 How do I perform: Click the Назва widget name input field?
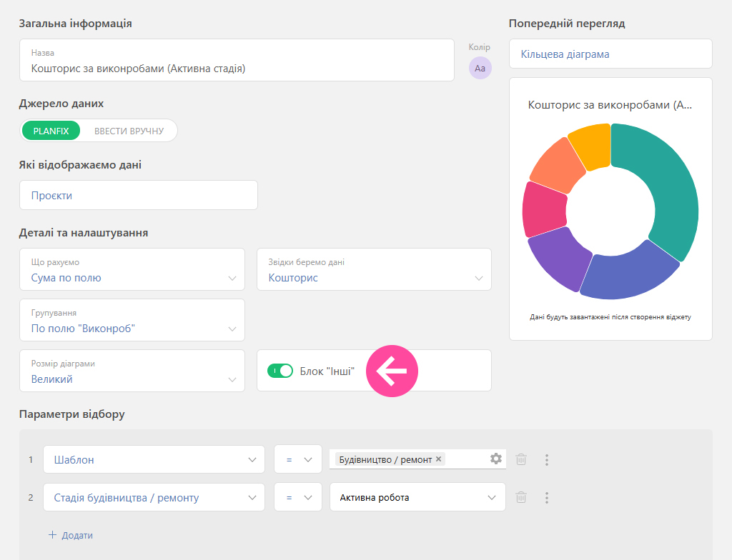click(x=237, y=60)
